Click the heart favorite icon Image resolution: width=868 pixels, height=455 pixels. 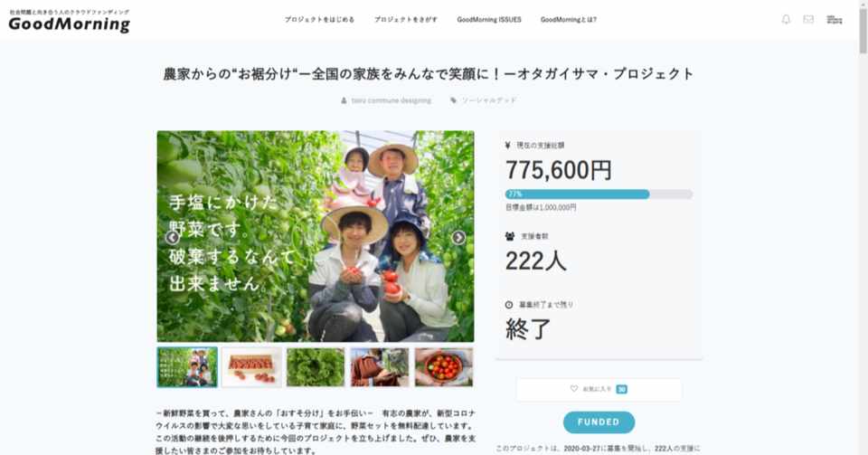574,389
